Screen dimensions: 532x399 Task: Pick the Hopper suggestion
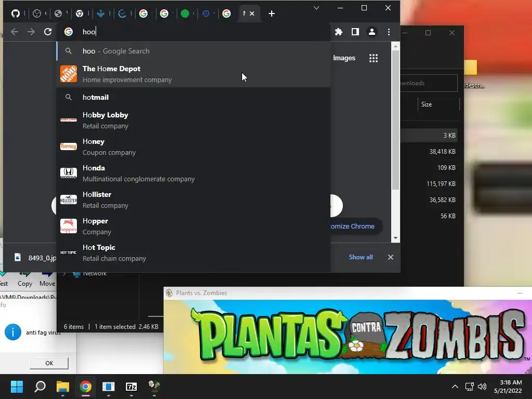point(193,226)
